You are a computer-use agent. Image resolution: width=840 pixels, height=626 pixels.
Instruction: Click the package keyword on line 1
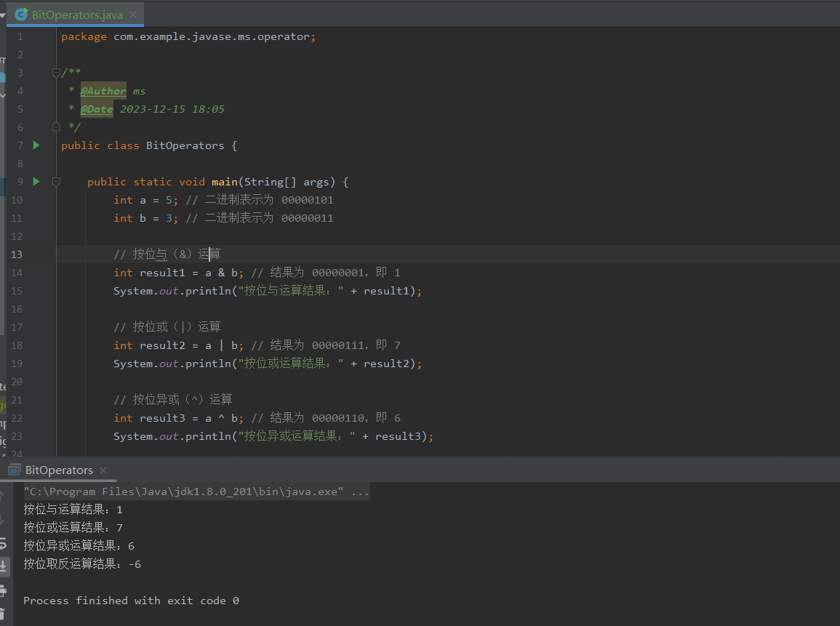[x=84, y=37]
